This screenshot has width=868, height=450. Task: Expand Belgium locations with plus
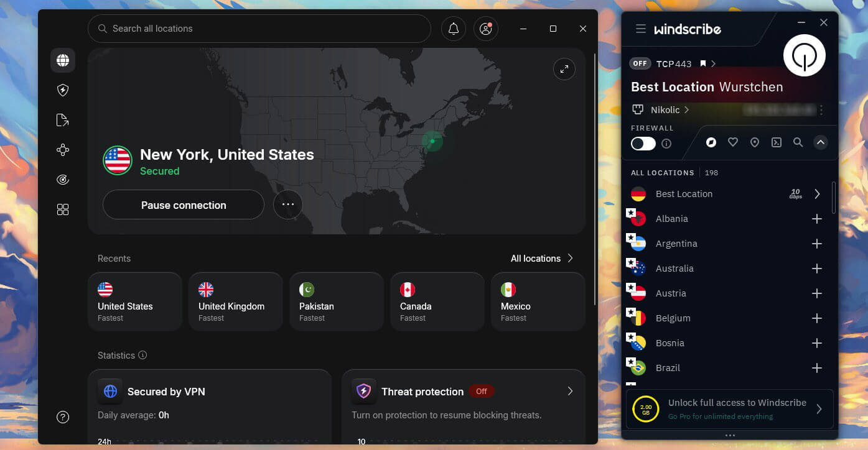point(817,318)
